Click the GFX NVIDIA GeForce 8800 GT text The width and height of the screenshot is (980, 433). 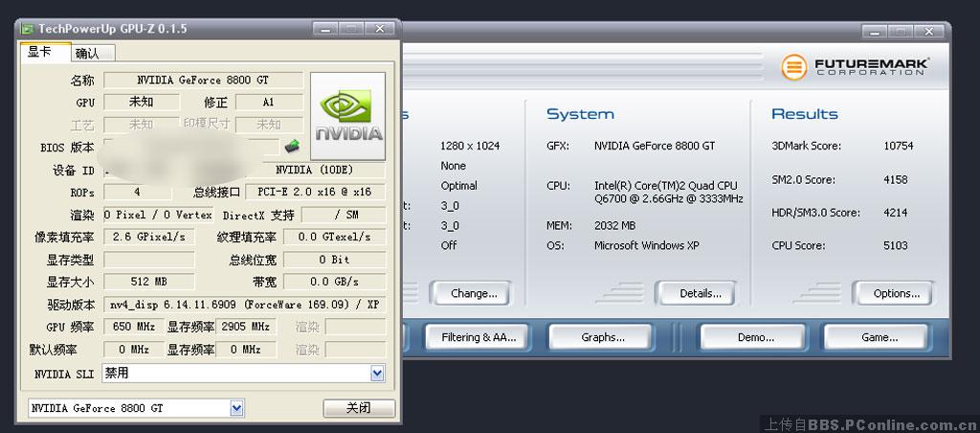coord(655,146)
